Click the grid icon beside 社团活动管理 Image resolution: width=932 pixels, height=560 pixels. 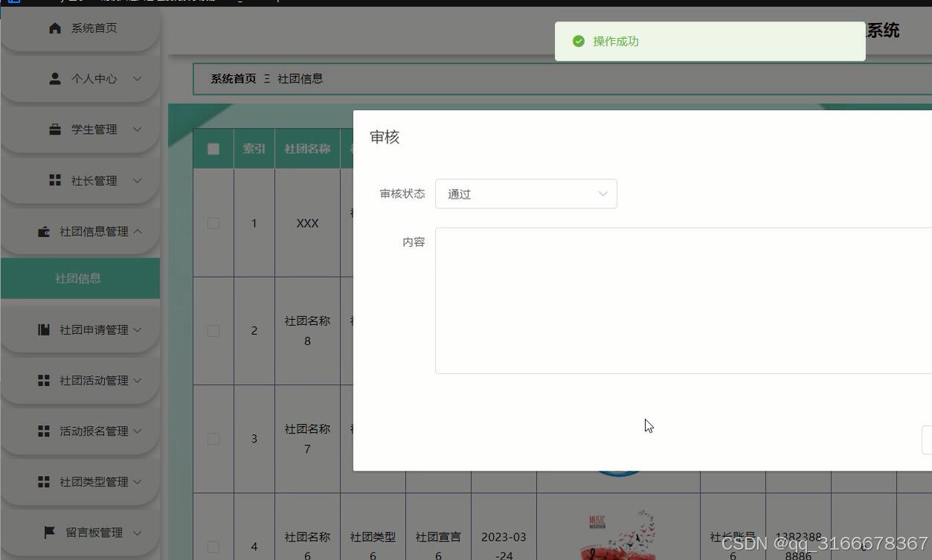point(44,380)
